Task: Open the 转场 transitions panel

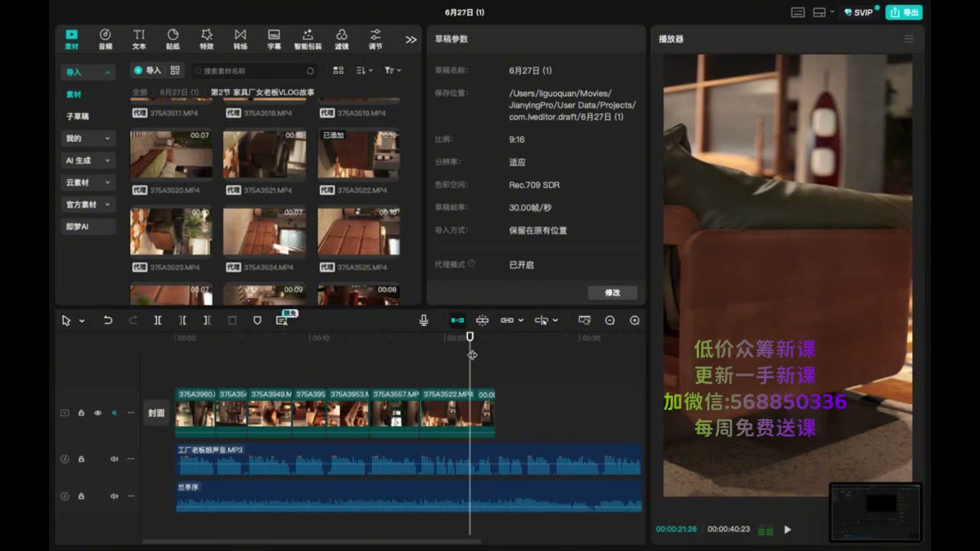Action: point(240,39)
